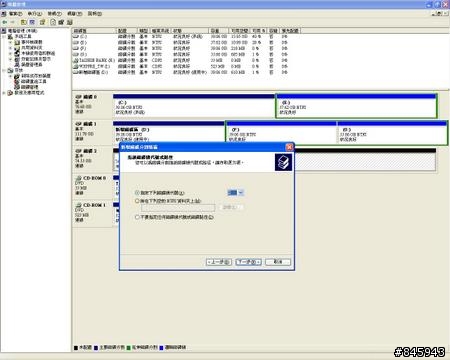Click the Back arrow in toolbar
450x360 pixels.
pos(5,22)
